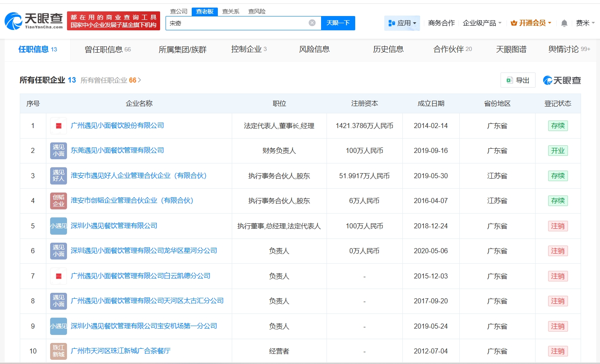
Task: Open the 白云凯德分公司 company link
Action: pos(140,276)
